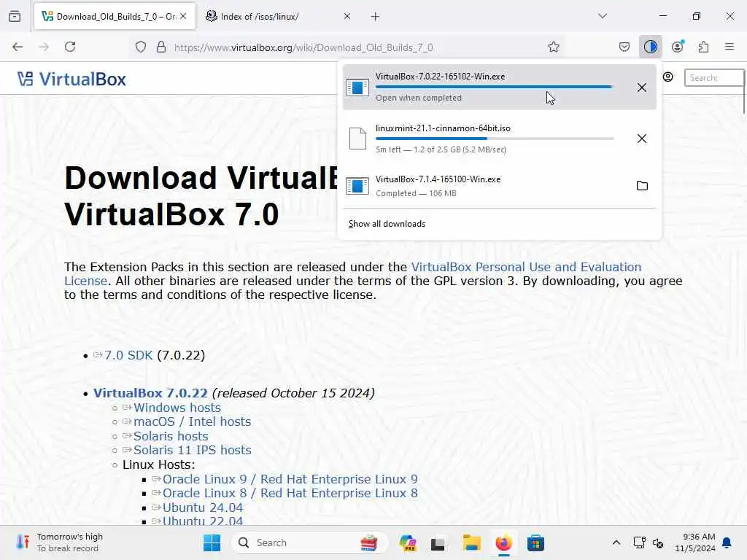
Task: Open the Firefox application menu
Action: pyautogui.click(x=729, y=47)
